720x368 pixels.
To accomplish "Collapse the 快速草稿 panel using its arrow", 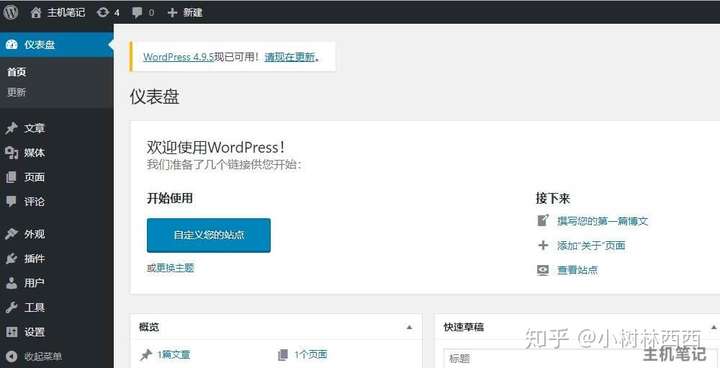I will point(714,327).
